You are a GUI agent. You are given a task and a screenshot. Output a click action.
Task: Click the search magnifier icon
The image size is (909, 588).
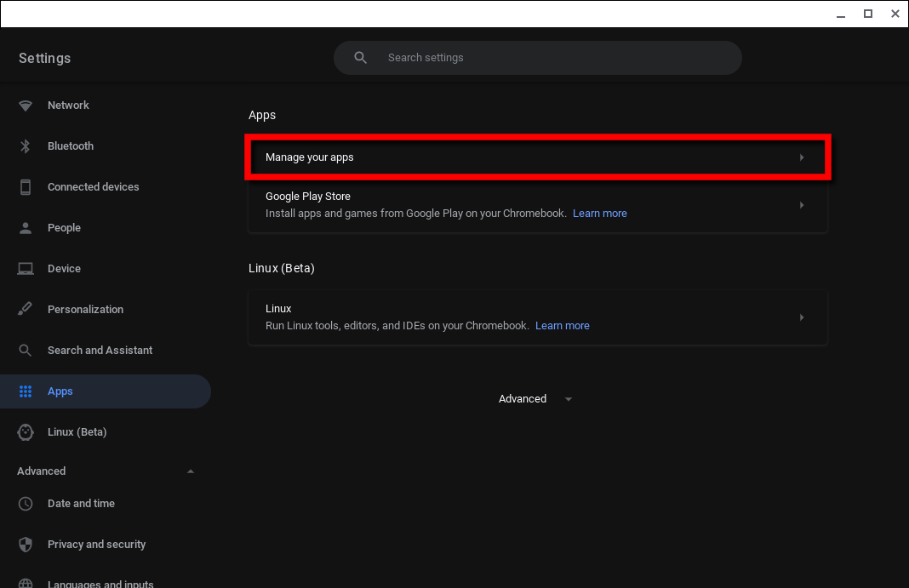pyautogui.click(x=361, y=58)
